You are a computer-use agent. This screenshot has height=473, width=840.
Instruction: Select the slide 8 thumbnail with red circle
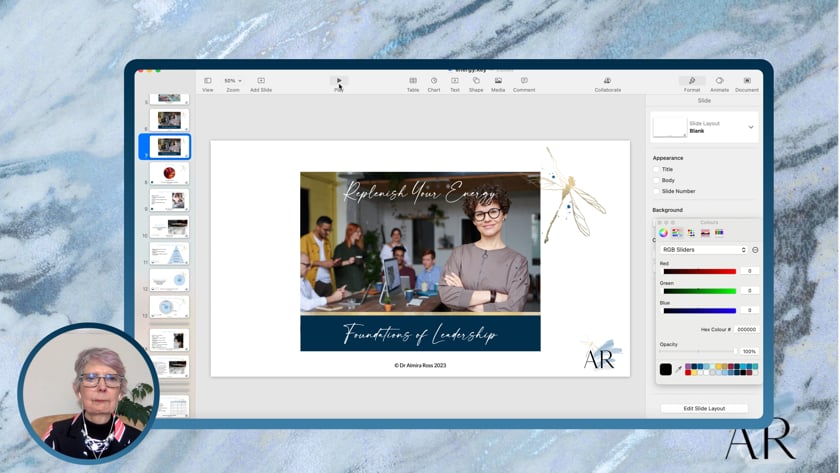pos(169,174)
